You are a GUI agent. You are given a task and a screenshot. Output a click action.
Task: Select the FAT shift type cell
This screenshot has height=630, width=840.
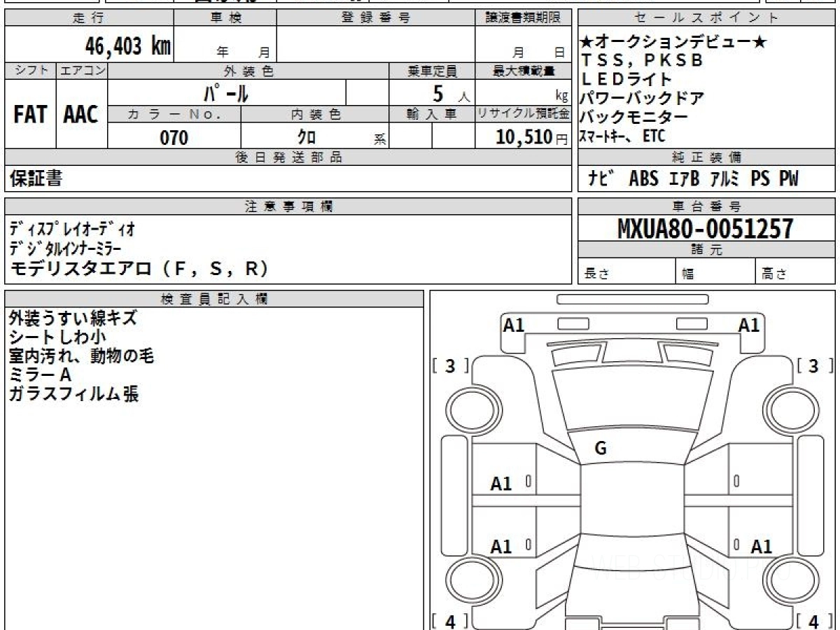click(30, 115)
